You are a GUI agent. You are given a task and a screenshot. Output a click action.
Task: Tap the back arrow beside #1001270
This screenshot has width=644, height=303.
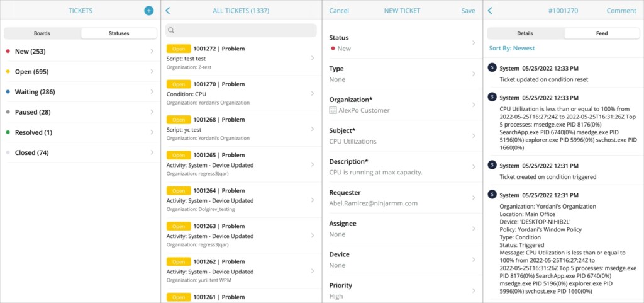490,11
